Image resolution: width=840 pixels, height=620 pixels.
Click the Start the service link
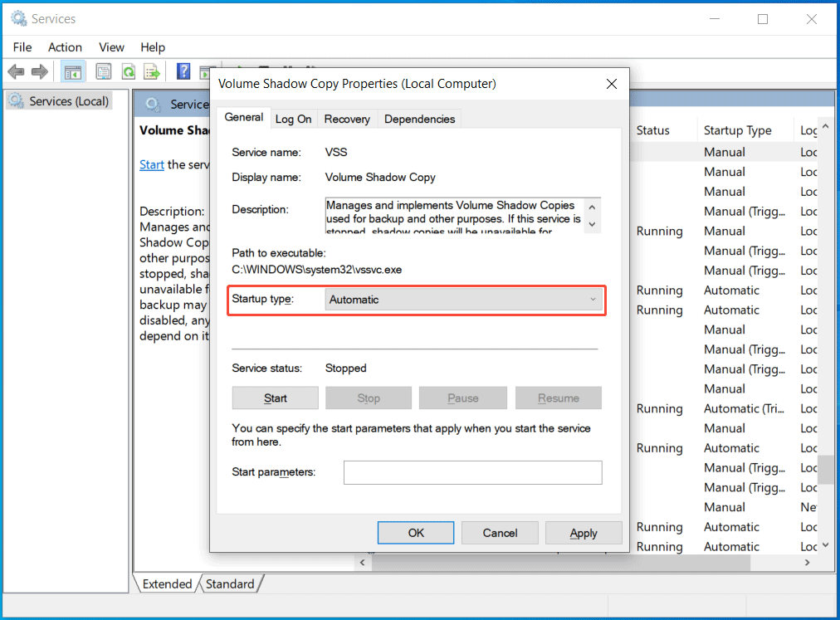[x=151, y=164]
